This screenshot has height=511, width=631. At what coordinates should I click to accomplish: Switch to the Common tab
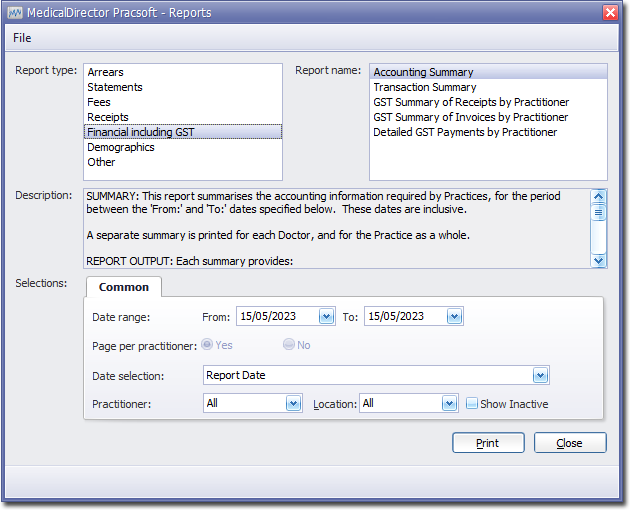tap(124, 287)
